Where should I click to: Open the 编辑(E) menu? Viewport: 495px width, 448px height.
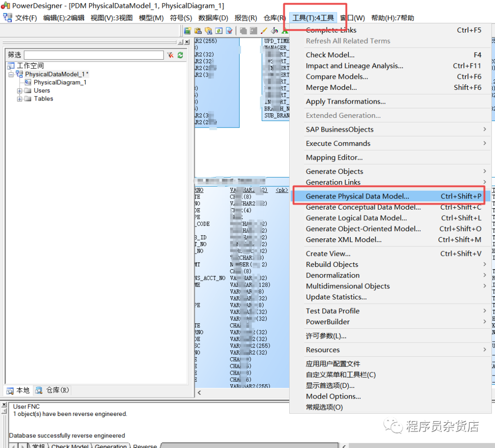click(64, 18)
